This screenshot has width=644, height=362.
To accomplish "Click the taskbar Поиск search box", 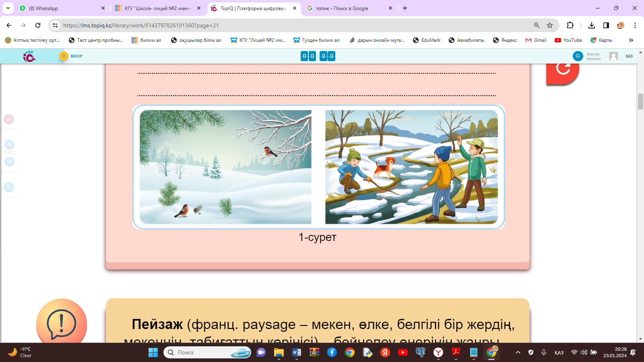I will (207, 352).
